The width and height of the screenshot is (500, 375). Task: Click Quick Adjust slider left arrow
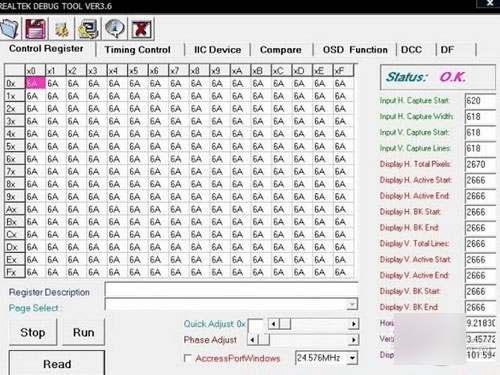[274, 324]
